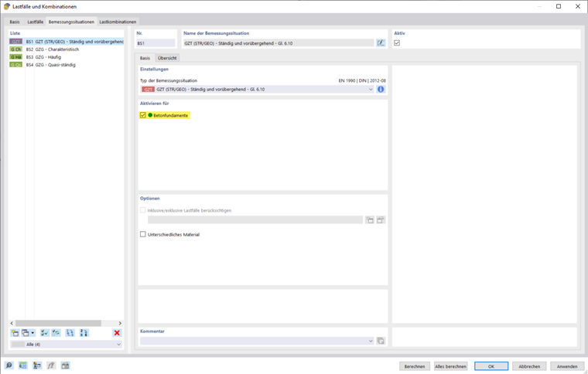588x374 pixels.
Task: Toggle Inklusive/exklusive Lastfälle checkbox
Action: 143,210
